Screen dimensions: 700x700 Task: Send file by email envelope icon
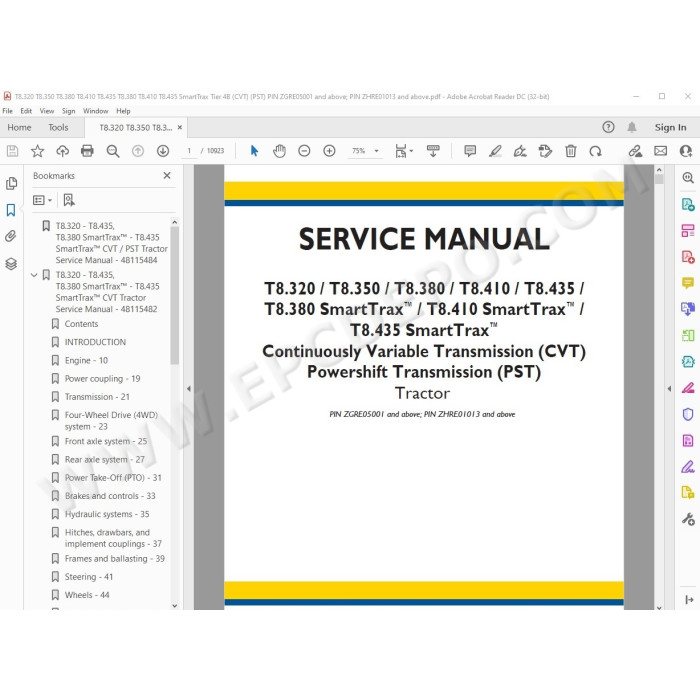click(x=661, y=151)
